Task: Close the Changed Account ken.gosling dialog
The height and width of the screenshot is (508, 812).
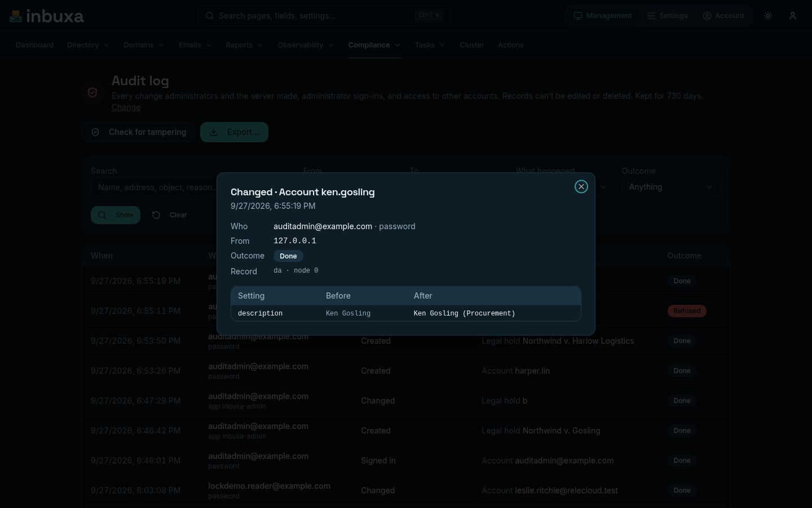Action: pyautogui.click(x=581, y=187)
